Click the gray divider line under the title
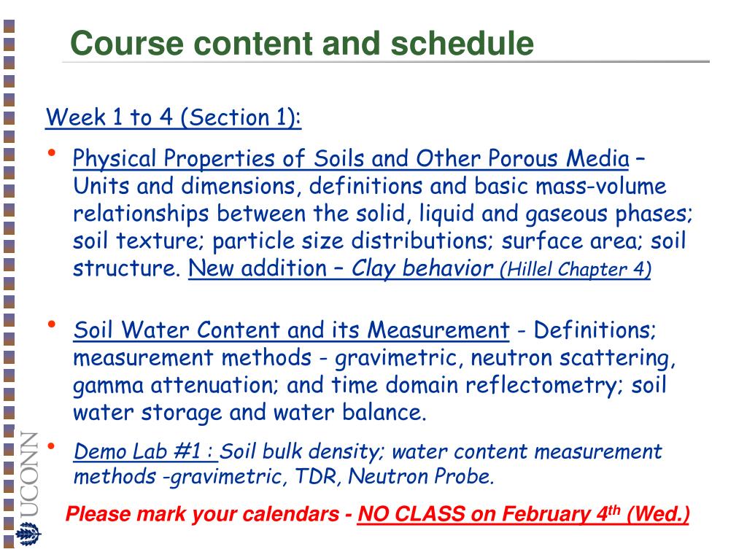This screenshot has width=747, height=560. tap(386, 61)
